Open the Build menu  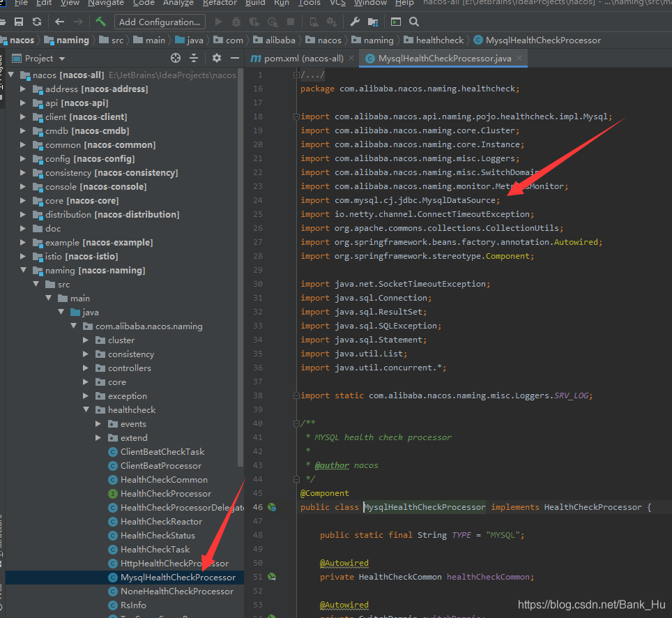click(x=255, y=3)
